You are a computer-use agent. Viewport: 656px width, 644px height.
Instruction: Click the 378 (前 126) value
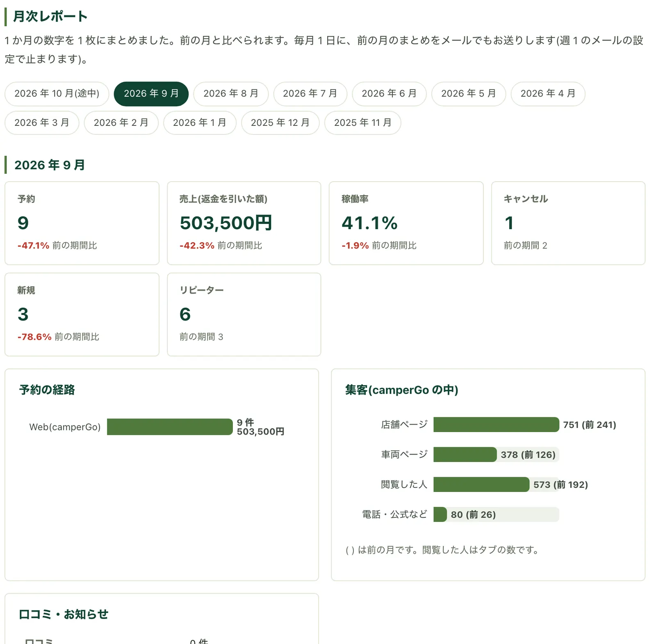(528, 455)
